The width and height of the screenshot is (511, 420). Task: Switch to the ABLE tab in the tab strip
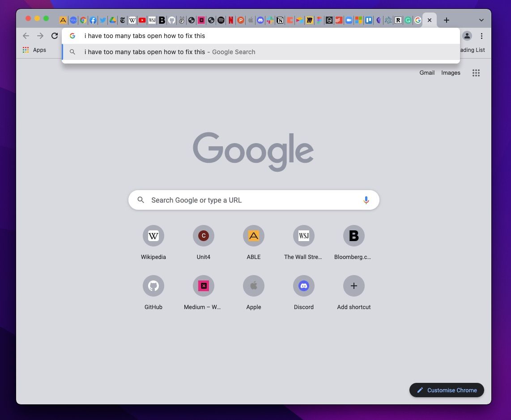coord(63,20)
